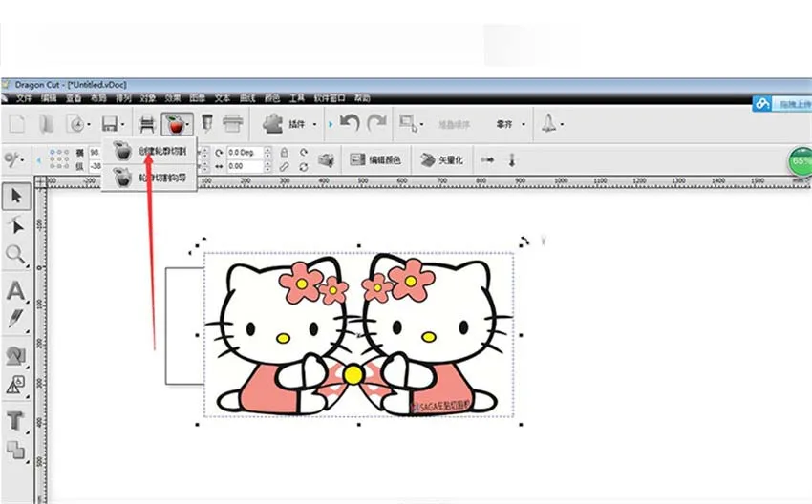Open the recent documents dropdown arrow
The image size is (812, 504).
89,125
